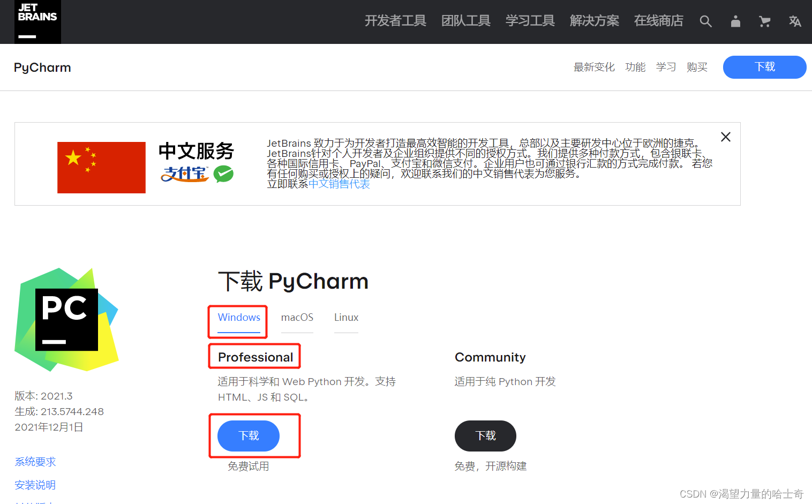
Task: Select the macOS tab
Action: pos(297,318)
